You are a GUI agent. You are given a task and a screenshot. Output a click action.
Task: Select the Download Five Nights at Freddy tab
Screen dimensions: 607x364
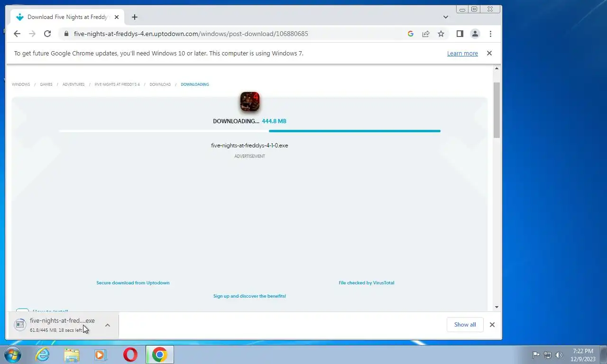click(x=68, y=17)
